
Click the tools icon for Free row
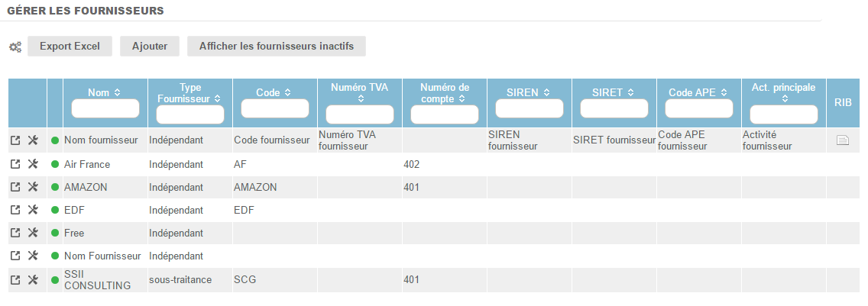pos(33,233)
